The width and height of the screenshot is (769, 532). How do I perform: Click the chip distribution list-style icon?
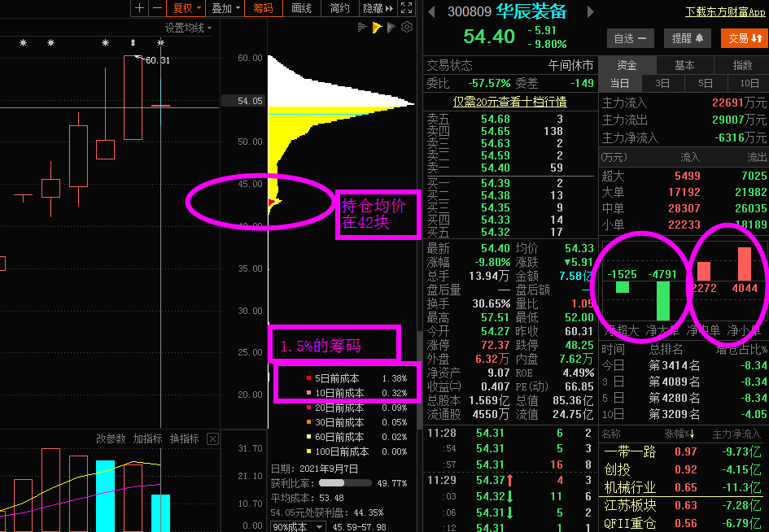pyautogui.click(x=362, y=28)
